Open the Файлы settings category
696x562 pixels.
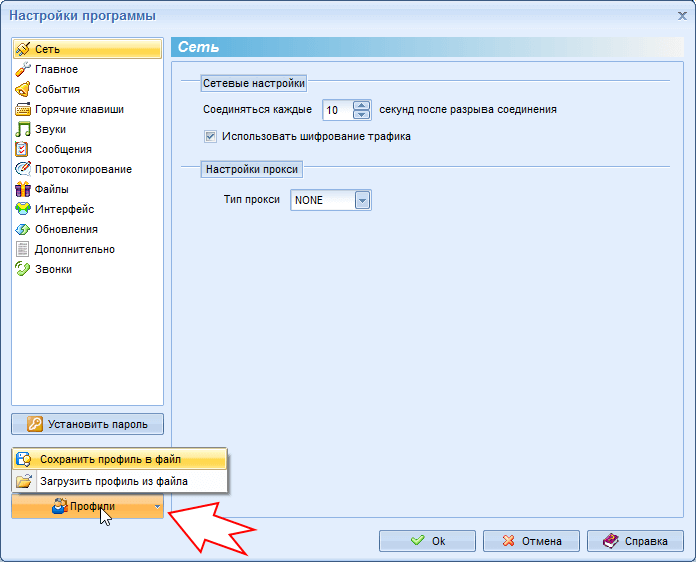pyautogui.click(x=87, y=189)
